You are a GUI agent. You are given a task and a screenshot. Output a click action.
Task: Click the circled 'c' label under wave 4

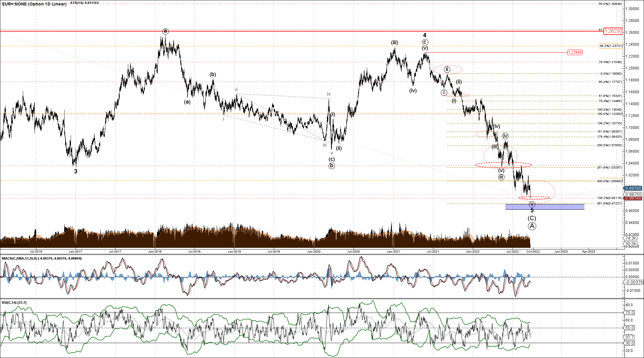point(425,42)
